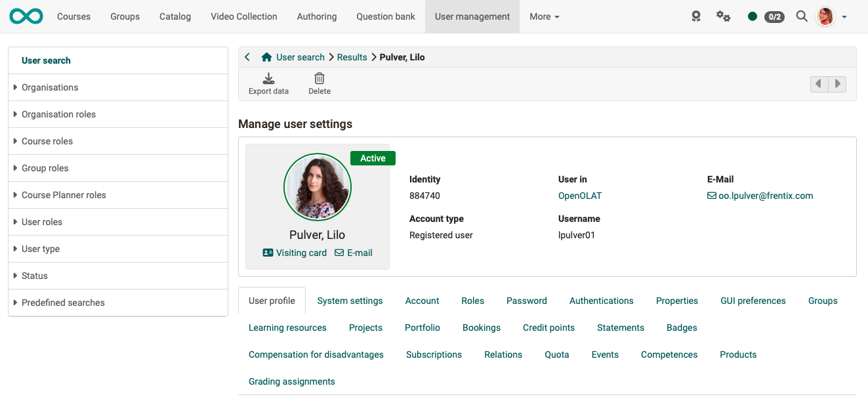The image size is (868, 405).
Task: Open the home icon in the breadcrumb
Action: coord(266,57)
